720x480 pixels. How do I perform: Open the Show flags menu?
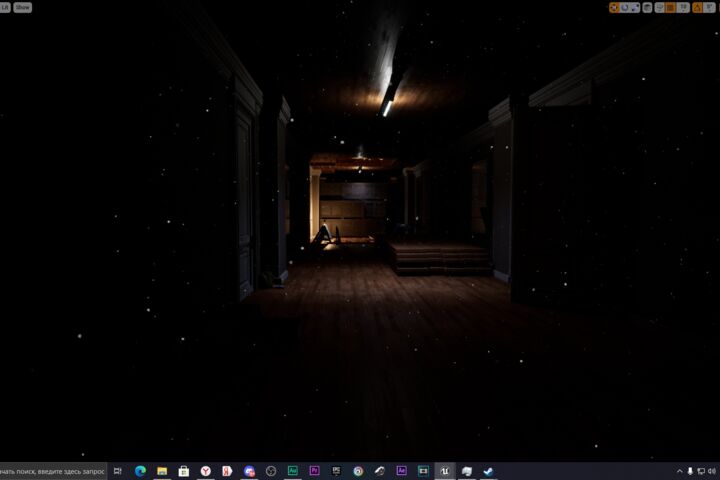click(x=22, y=7)
